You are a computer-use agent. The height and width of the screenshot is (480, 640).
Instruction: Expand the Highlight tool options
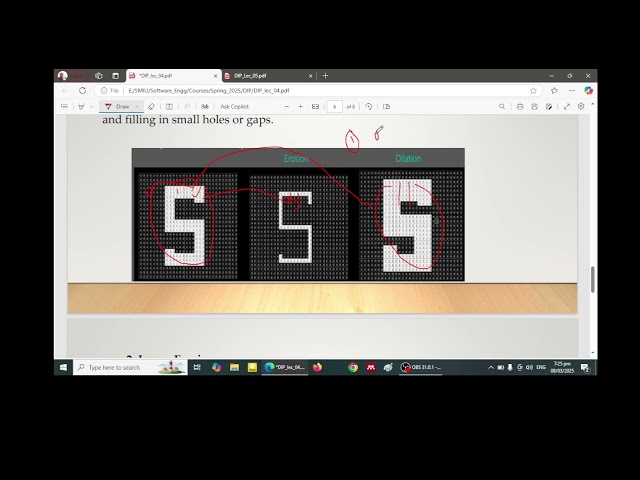[x=91, y=107]
